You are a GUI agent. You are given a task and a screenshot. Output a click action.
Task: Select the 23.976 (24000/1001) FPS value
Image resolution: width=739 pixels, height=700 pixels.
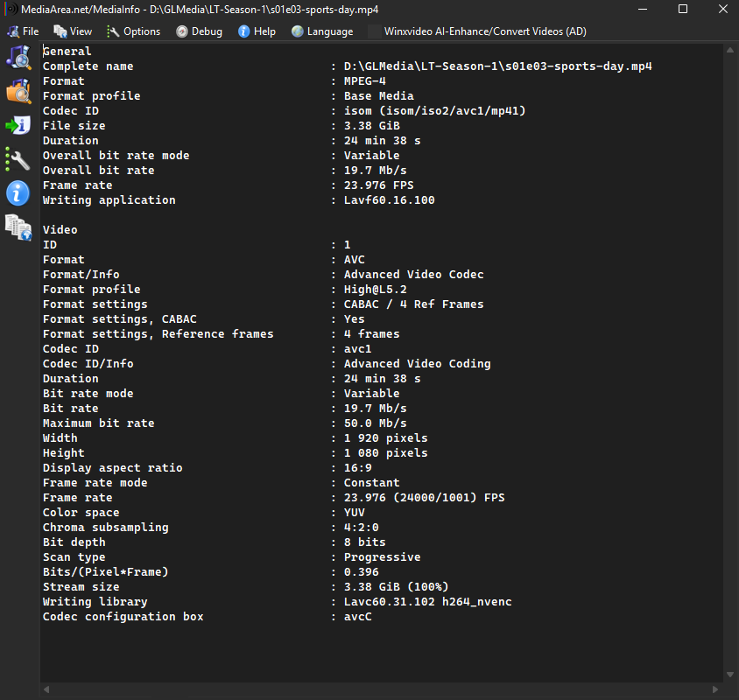coord(424,498)
